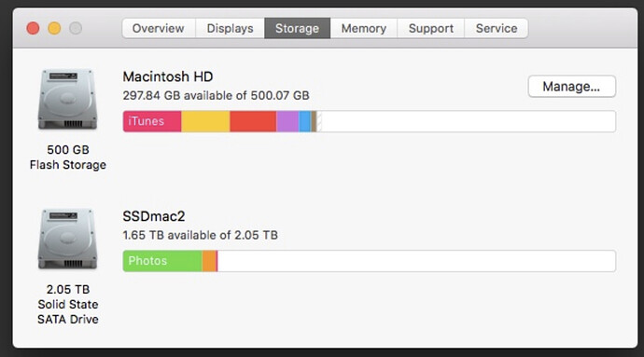The height and width of the screenshot is (357, 644).
Task: Click the purple segment in Macintosh HD bar
Action: 287,121
